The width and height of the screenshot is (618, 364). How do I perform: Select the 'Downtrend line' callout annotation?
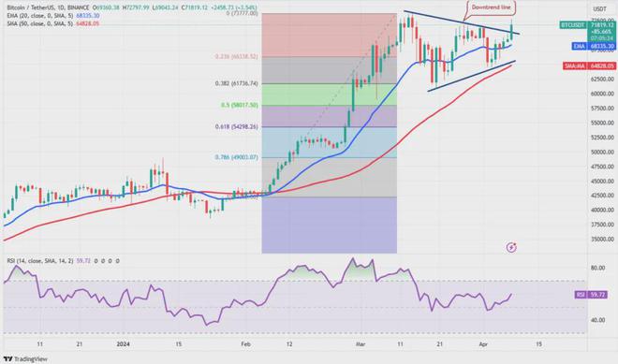491,7
